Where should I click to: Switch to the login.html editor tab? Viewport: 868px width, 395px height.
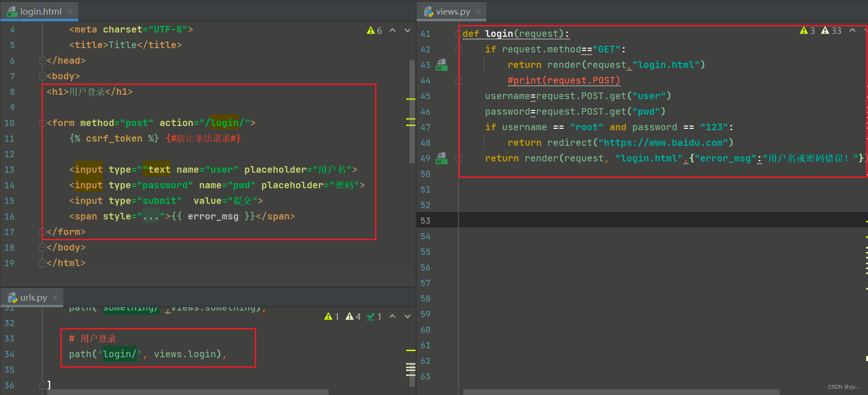point(40,11)
